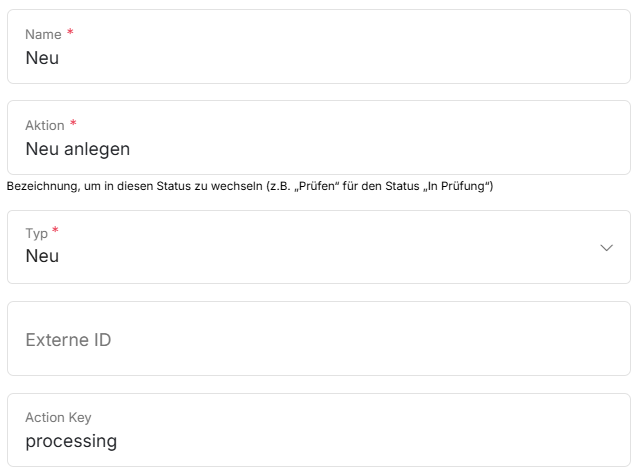
Task: Click the 'Externe ID' placeholder text
Action: [x=68, y=340]
